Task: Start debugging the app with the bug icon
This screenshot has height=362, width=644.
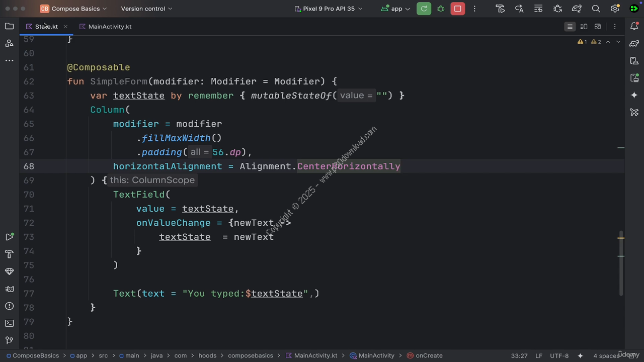Action: (441, 9)
